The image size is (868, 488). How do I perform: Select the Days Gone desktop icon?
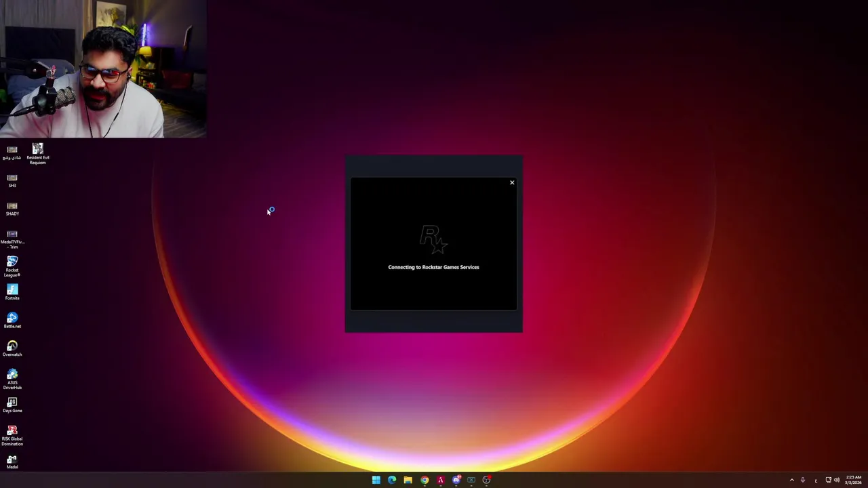pos(12,405)
